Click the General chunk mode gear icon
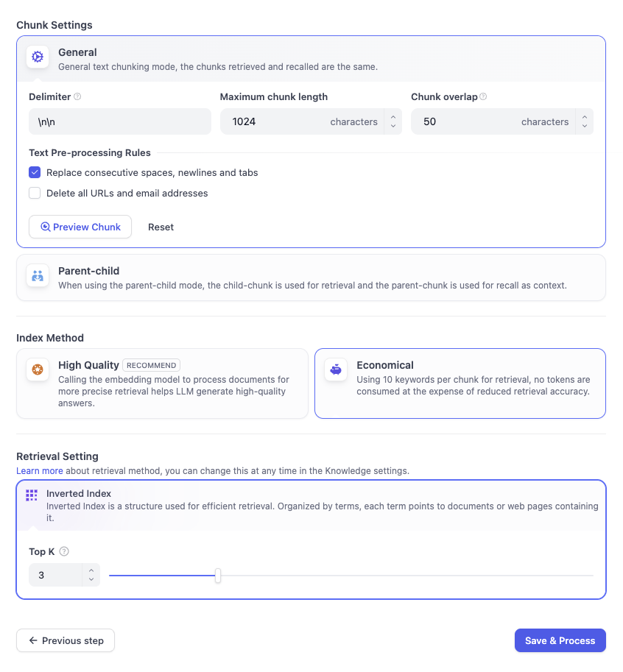This screenshot has width=623, height=672. pos(38,57)
